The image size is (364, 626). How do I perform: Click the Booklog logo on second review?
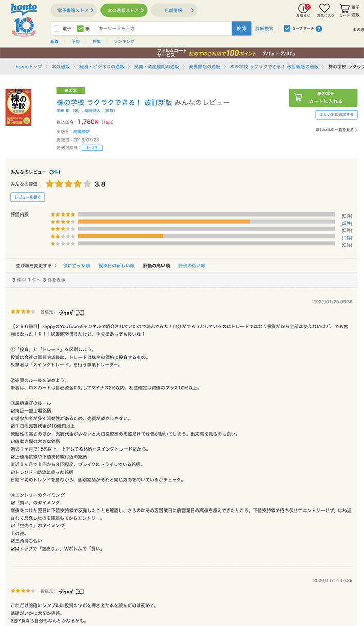(x=71, y=591)
